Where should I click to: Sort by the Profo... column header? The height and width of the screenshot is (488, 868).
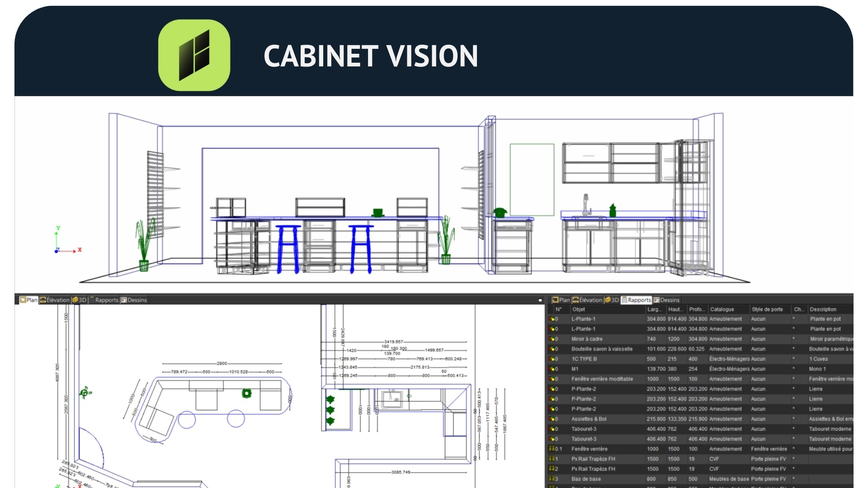(x=697, y=310)
